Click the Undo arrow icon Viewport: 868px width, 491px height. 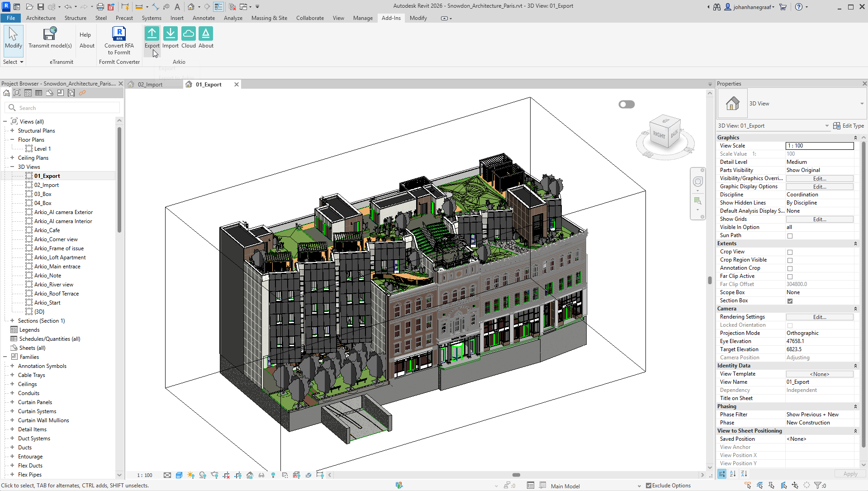[68, 7]
